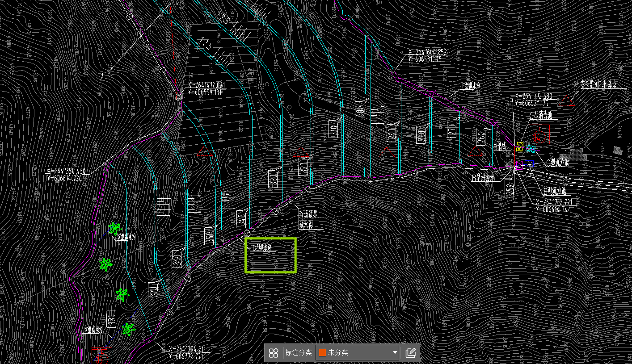Select the B型沉沙池 label

pos(555,191)
